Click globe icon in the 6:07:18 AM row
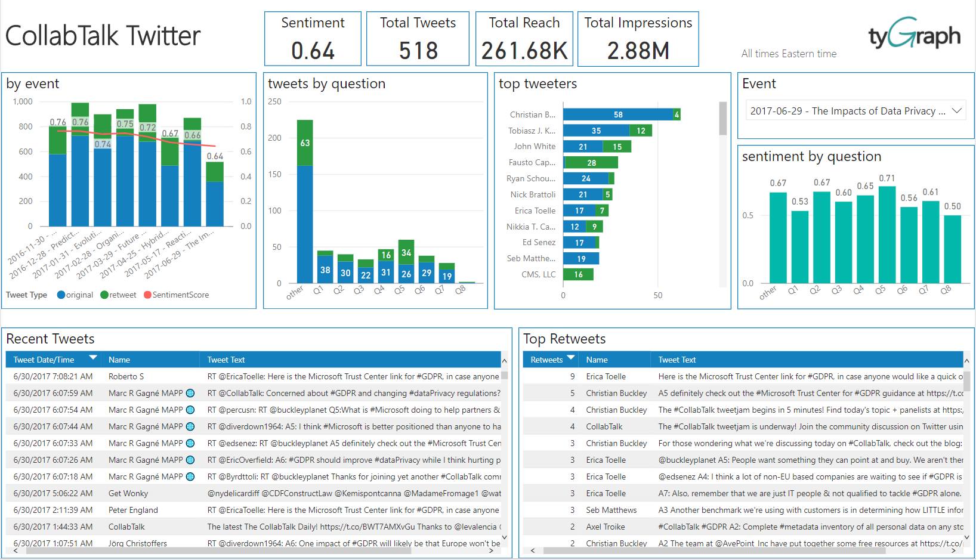This screenshot has width=976, height=560. (x=190, y=477)
